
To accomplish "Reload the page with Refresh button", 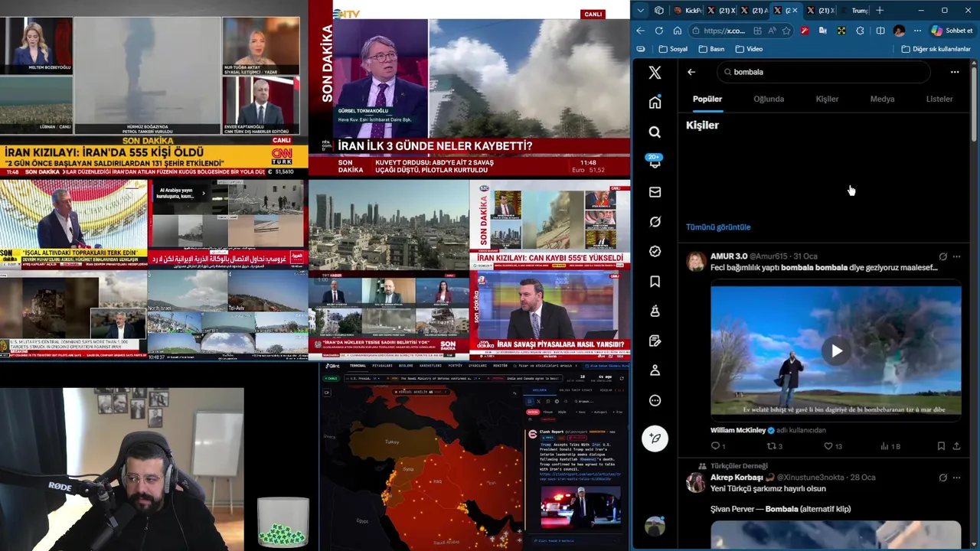I will tap(658, 31).
